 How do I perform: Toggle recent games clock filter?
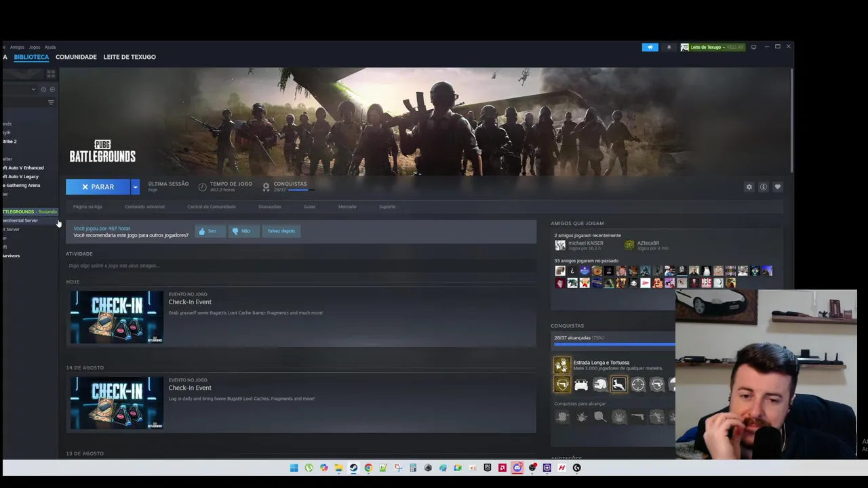43,89
